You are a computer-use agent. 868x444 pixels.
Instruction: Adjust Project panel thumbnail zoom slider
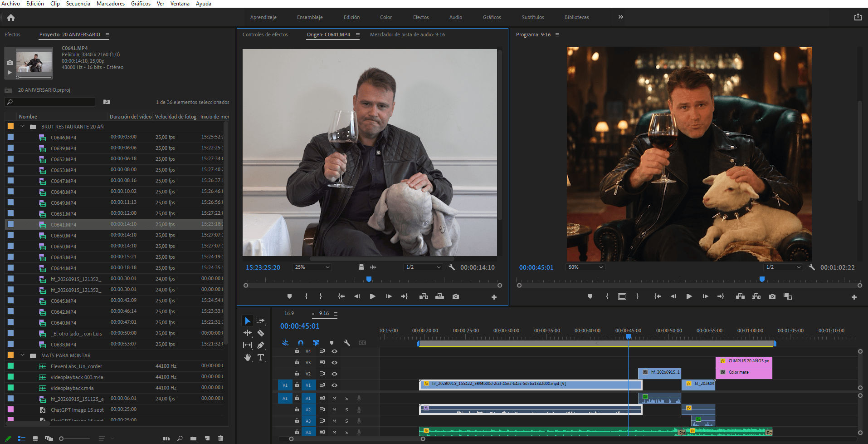tap(61, 439)
